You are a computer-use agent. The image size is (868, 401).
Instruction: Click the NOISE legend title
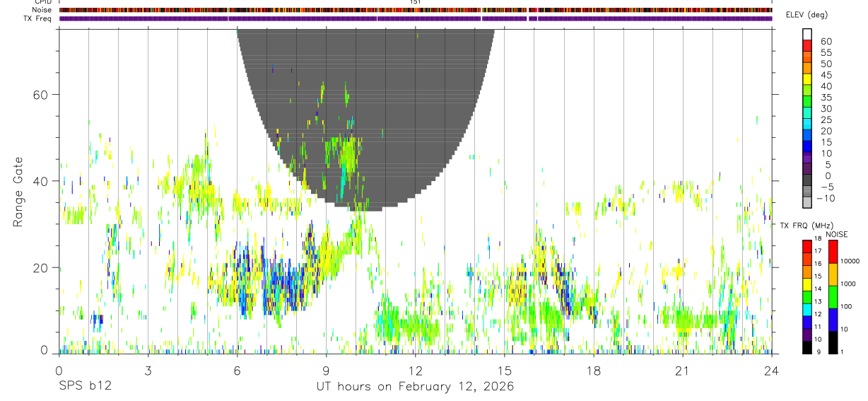[836, 235]
